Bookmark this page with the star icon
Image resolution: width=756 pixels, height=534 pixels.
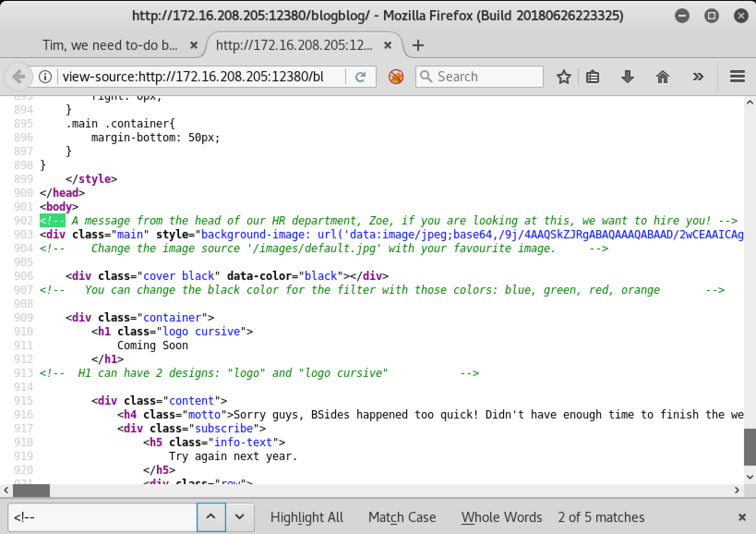click(564, 76)
